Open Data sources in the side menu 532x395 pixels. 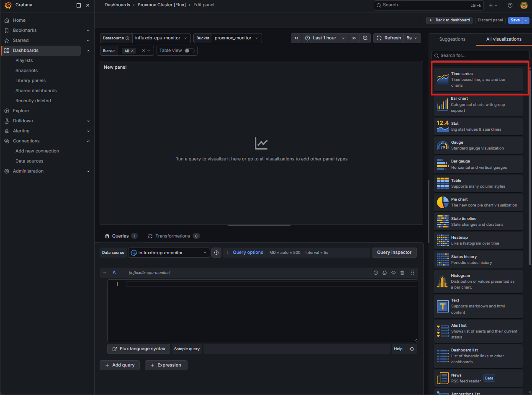point(29,161)
